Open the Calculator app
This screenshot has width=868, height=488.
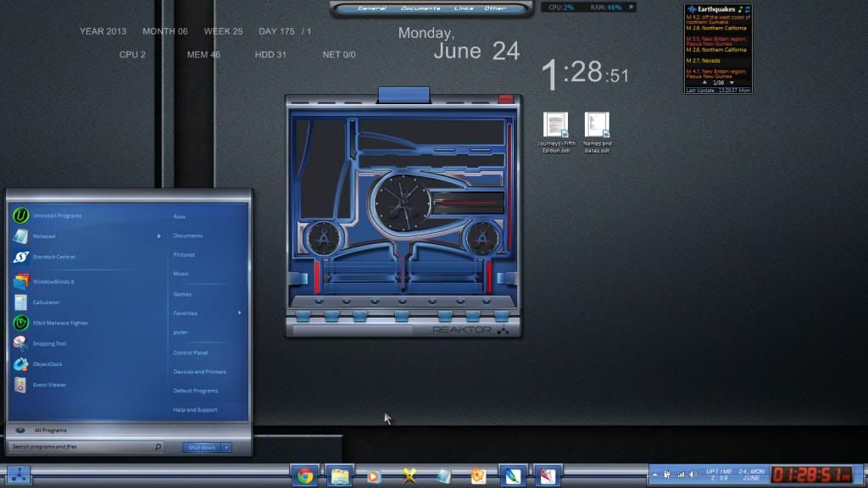click(36, 302)
